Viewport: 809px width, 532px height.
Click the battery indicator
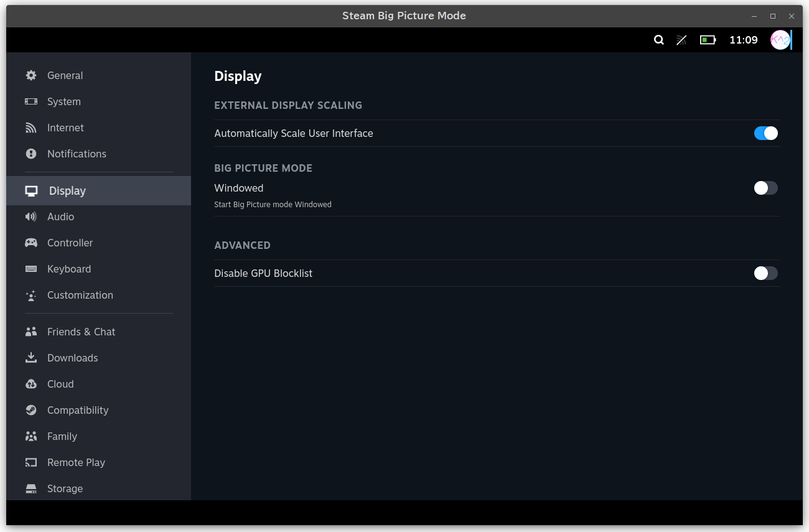pyautogui.click(x=708, y=40)
